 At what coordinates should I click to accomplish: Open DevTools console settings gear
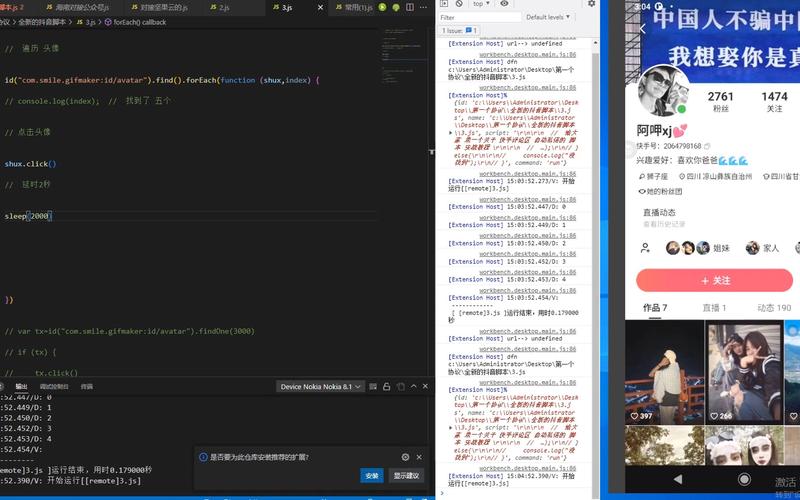tap(591, 4)
